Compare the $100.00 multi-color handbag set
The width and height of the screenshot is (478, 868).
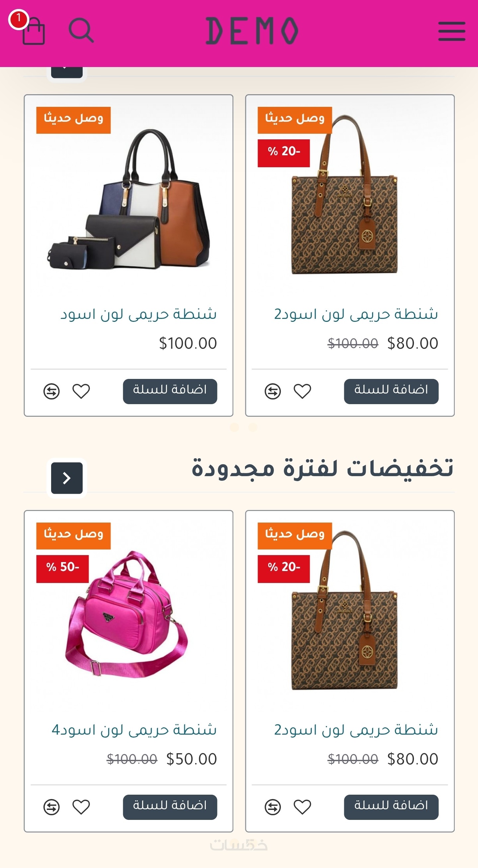point(51,391)
